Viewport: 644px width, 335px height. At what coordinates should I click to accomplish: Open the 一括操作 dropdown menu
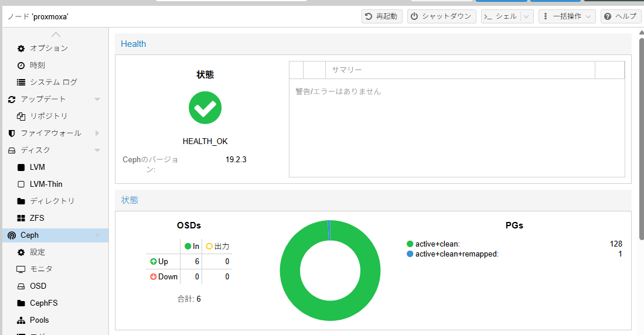[x=567, y=16]
